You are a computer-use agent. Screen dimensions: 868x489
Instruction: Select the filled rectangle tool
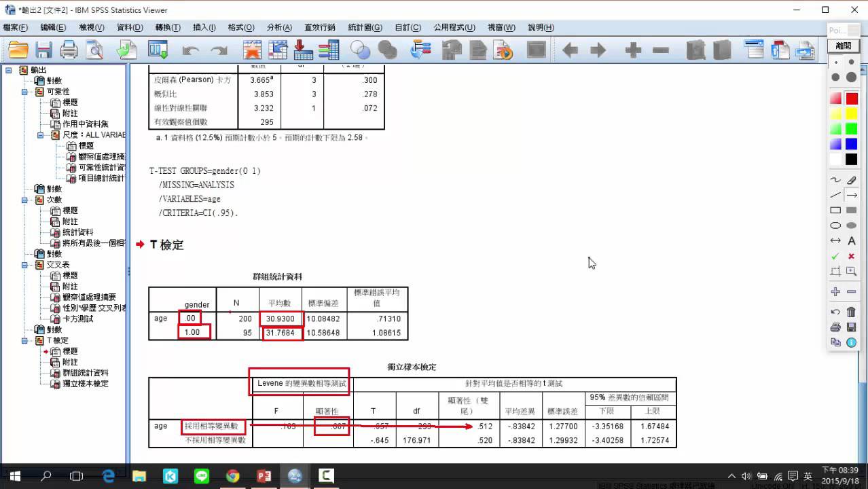[852, 211]
